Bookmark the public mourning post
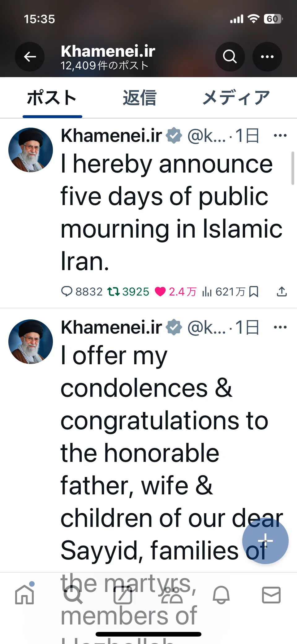Image resolution: width=297 pixels, height=644 pixels. tap(254, 291)
